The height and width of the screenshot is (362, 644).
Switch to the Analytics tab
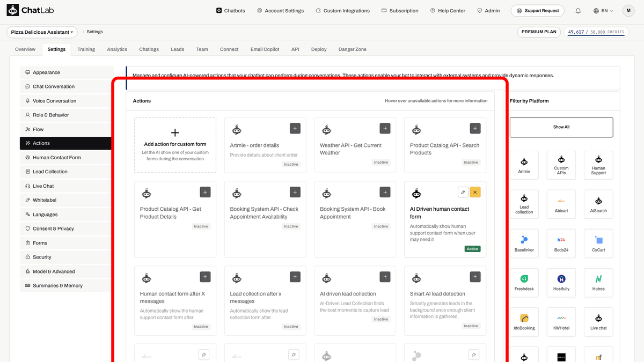[x=117, y=49]
